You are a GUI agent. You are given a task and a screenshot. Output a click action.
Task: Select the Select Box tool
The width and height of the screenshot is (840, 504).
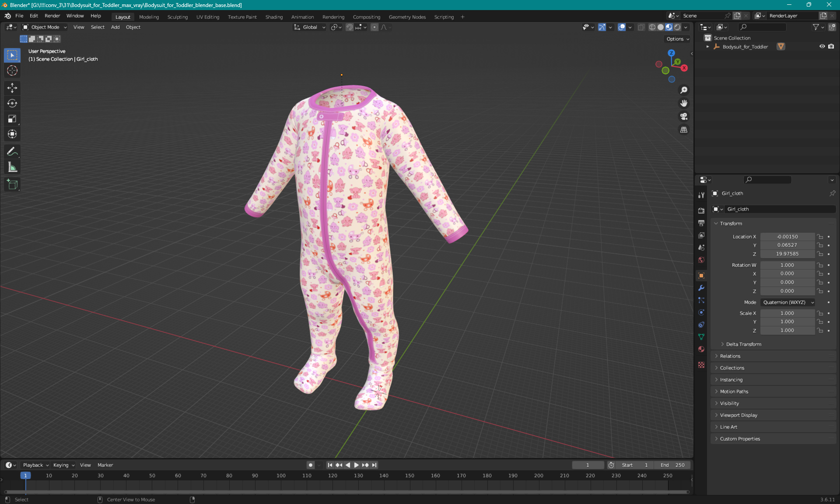click(x=12, y=55)
